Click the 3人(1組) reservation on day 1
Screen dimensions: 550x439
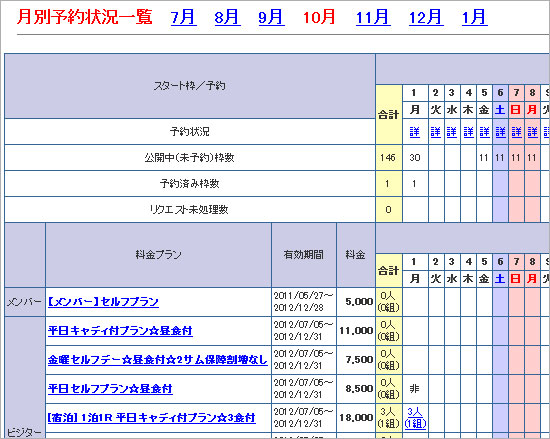[x=415, y=418]
